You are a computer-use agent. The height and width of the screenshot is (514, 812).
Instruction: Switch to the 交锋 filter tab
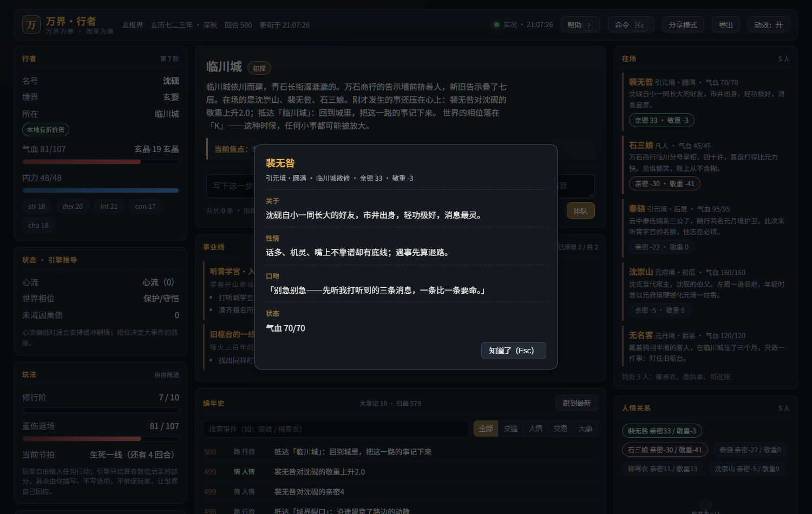tap(511, 429)
